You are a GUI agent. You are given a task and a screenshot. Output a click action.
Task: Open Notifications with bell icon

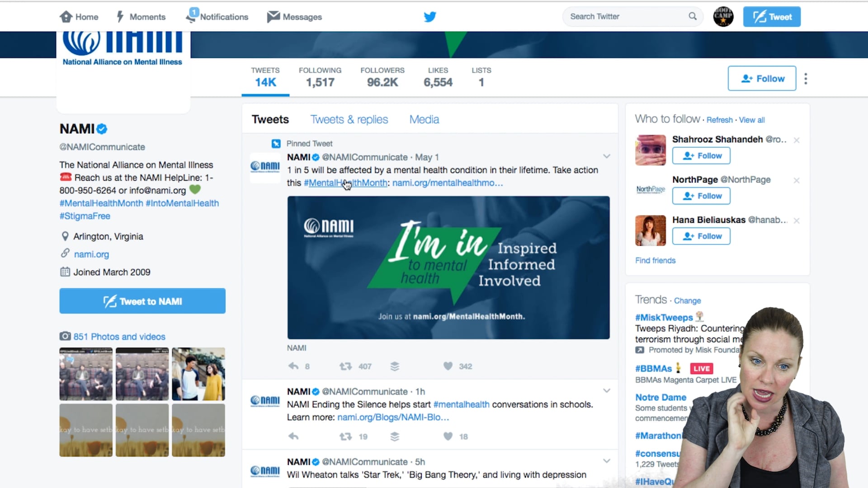[x=217, y=16]
